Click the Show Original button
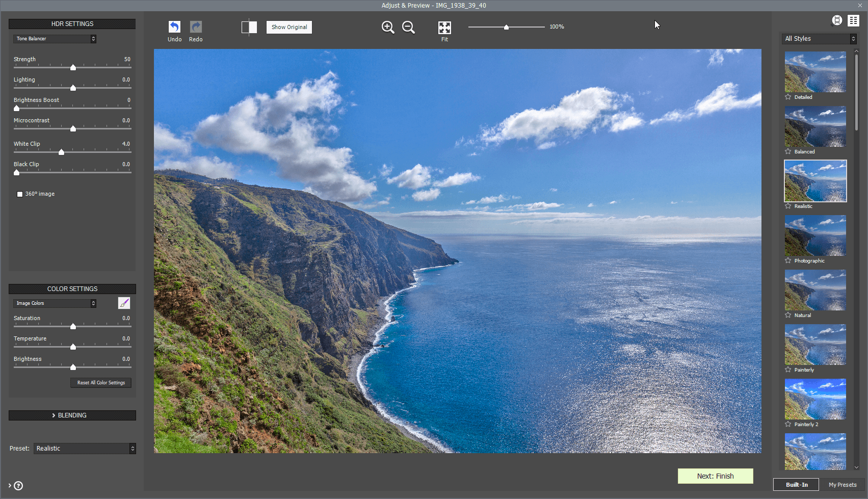This screenshot has width=868, height=499. pos(289,27)
